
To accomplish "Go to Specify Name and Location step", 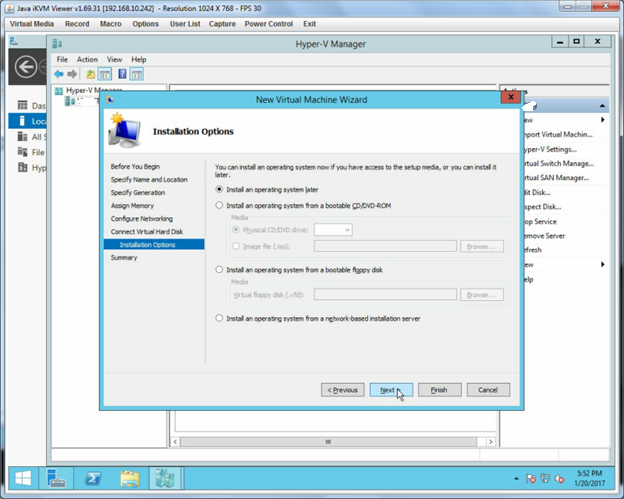I will click(149, 179).
